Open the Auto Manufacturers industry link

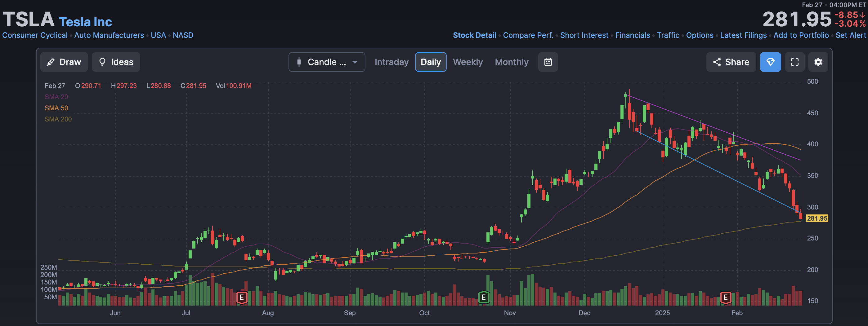(x=109, y=35)
